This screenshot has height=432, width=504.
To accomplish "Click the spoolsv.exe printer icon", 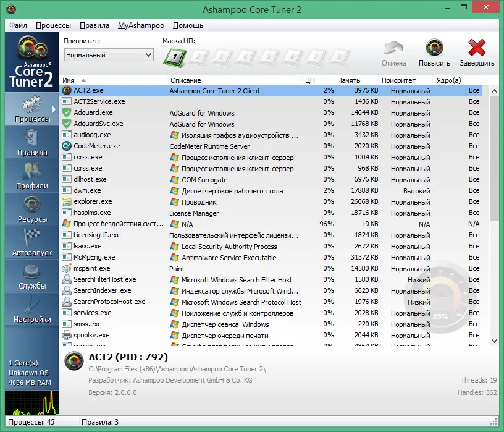I will tap(67, 335).
